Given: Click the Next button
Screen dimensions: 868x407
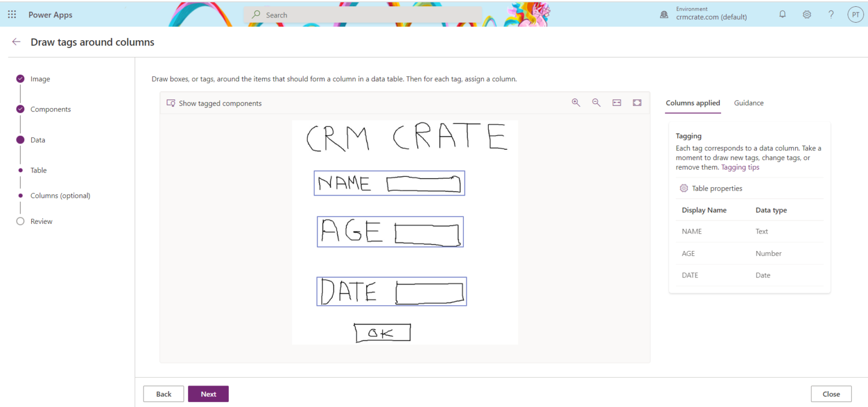Looking at the screenshot, I should pyautogui.click(x=208, y=393).
